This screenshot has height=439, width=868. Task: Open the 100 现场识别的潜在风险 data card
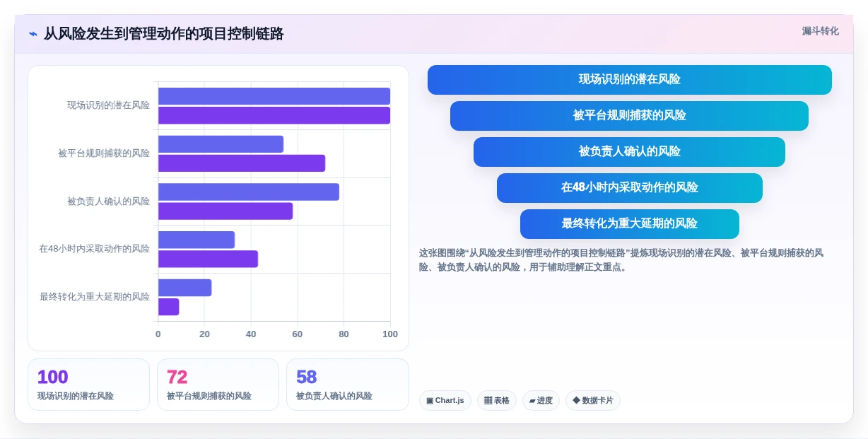(x=88, y=385)
